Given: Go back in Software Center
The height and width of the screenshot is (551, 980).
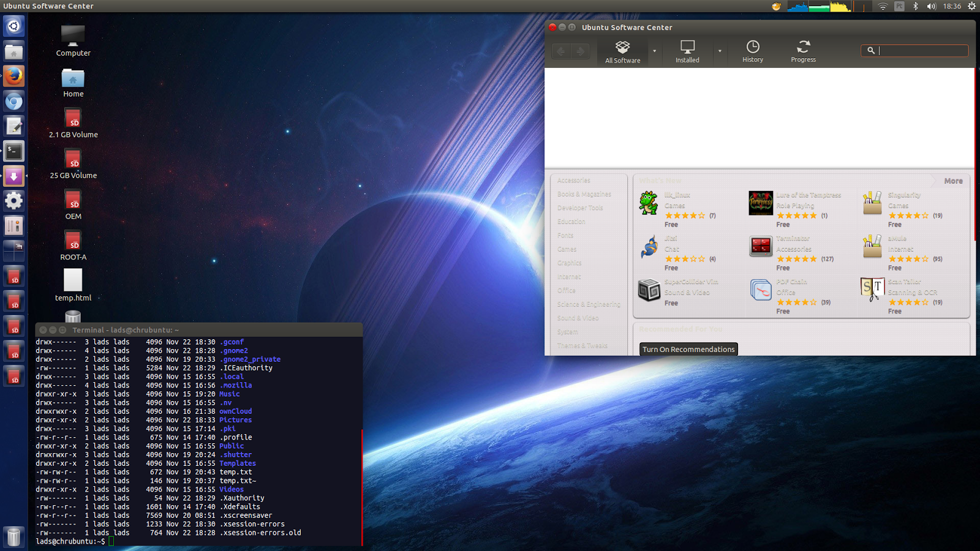Looking at the screenshot, I should coord(561,51).
